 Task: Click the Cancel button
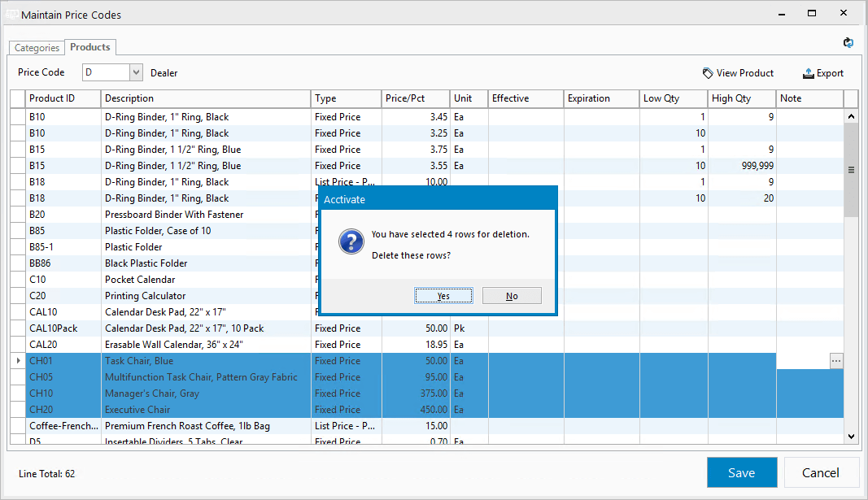[820, 472]
